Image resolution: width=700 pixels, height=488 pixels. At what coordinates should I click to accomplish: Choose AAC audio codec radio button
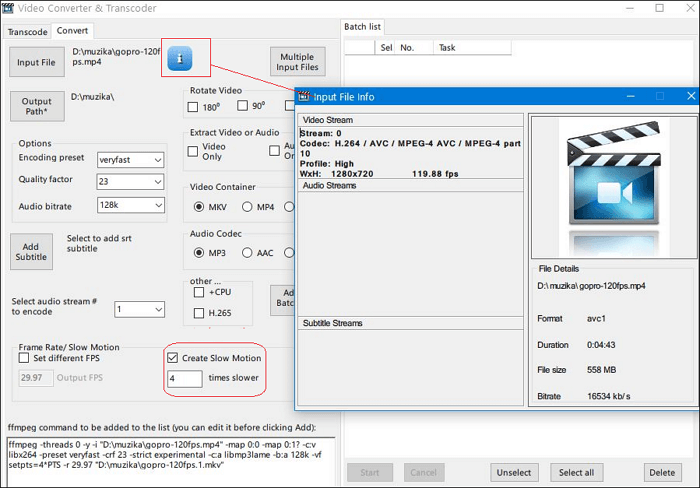coord(246,253)
